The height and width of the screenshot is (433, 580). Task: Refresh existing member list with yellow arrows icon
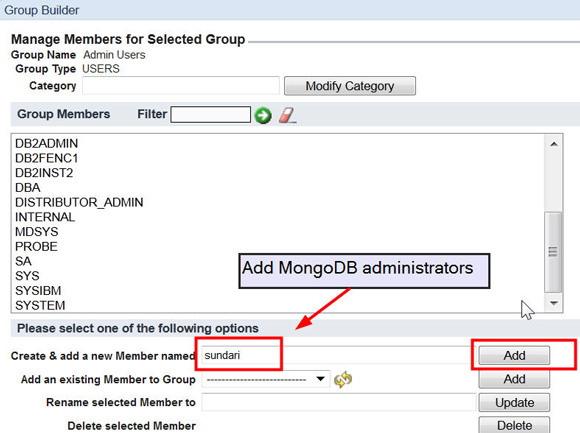pos(343,379)
